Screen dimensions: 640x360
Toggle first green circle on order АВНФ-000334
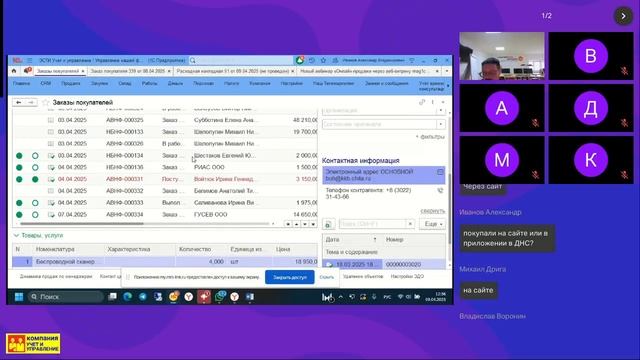click(19, 215)
